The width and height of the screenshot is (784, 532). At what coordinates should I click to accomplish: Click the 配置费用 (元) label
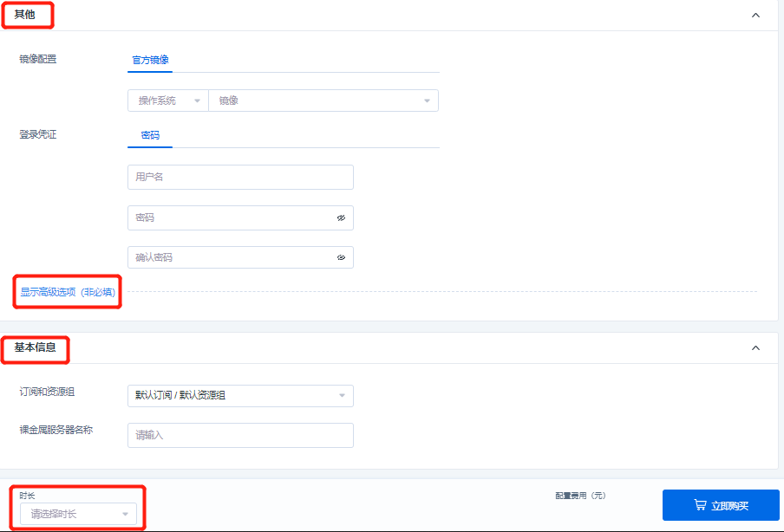tap(580, 496)
